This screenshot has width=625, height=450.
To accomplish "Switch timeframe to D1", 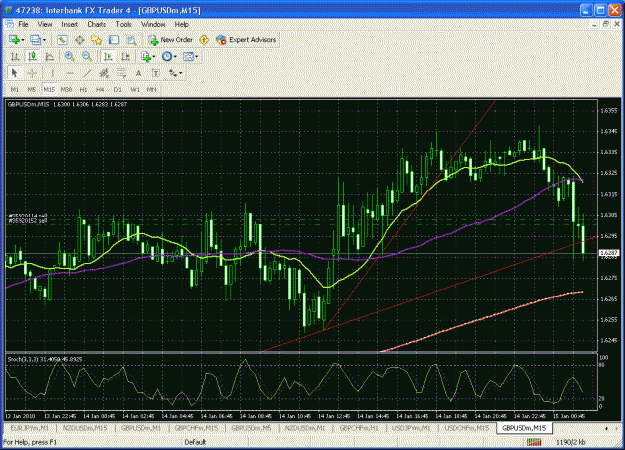I will (x=118, y=90).
